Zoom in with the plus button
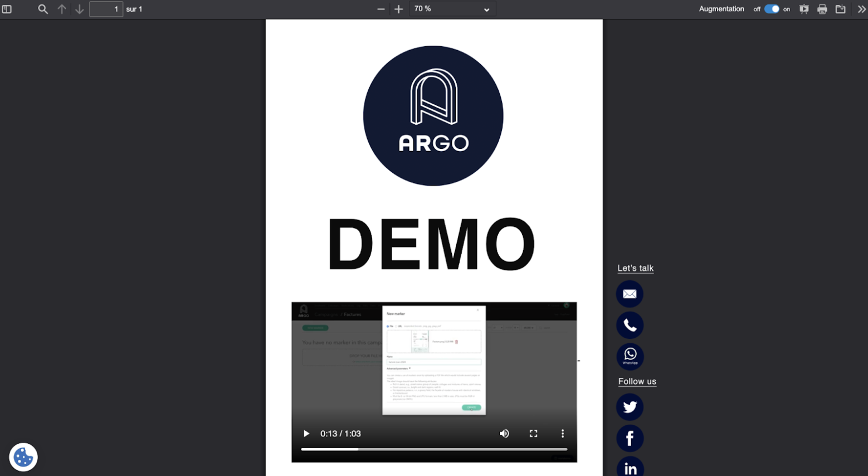868x476 pixels. pyautogui.click(x=398, y=9)
